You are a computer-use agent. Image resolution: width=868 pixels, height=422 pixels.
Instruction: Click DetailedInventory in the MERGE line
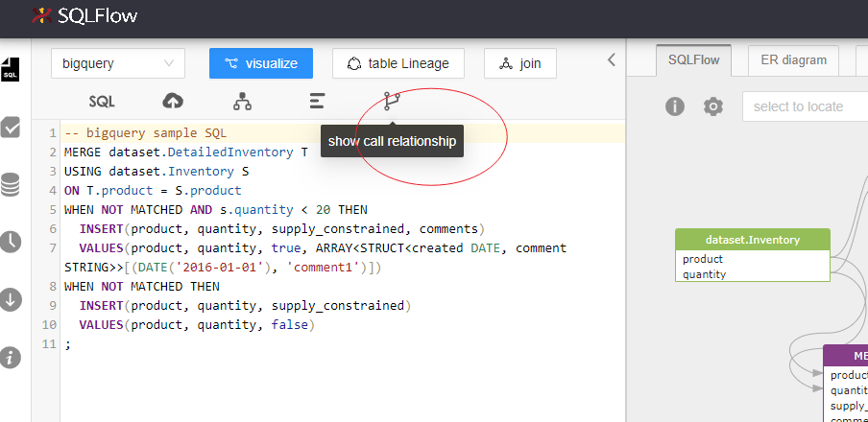[230, 152]
